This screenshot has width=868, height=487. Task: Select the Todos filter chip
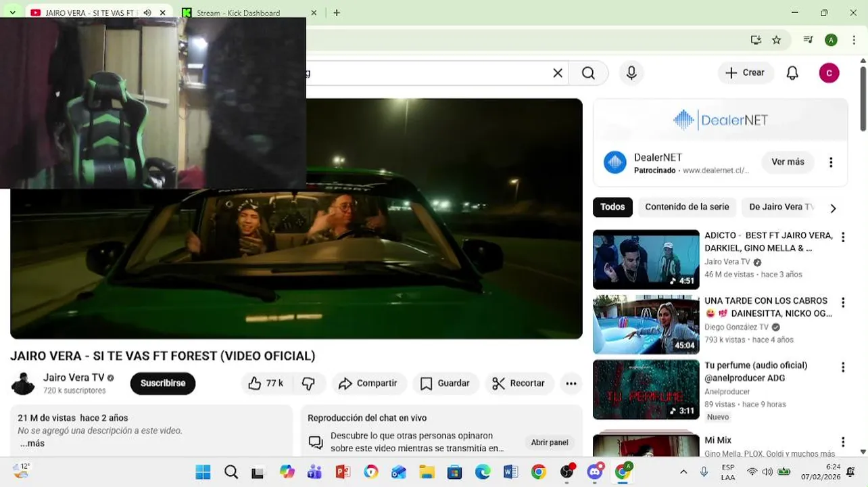(x=612, y=207)
